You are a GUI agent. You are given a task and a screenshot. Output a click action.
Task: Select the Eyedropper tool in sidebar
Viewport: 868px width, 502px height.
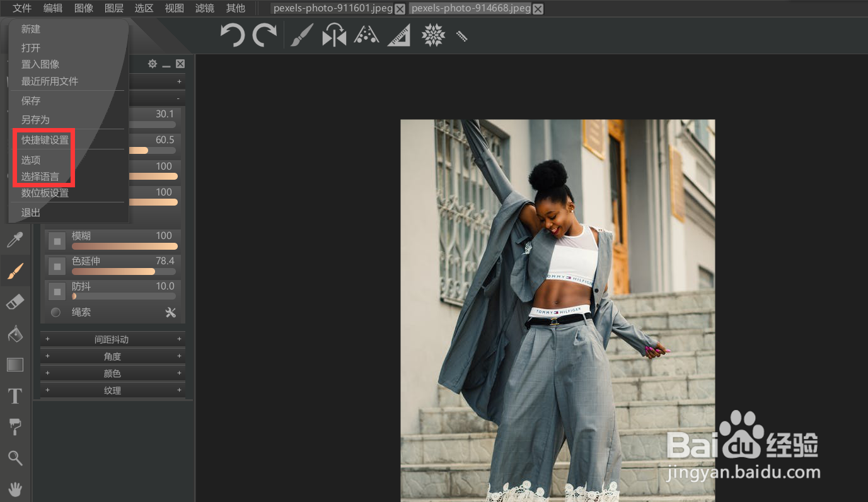coord(15,240)
